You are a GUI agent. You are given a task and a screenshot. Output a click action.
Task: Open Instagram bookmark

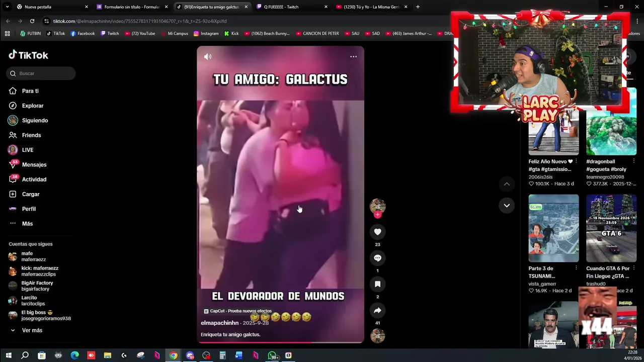[206, 34]
